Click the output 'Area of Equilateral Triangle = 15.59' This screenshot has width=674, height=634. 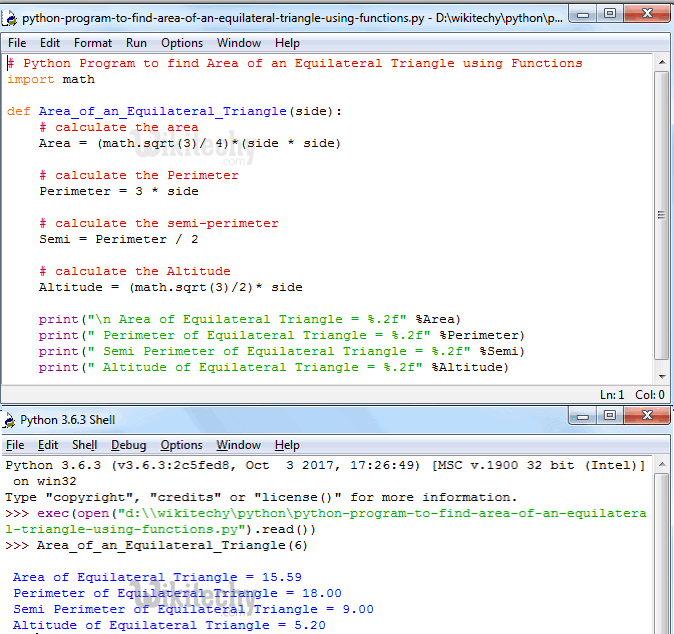pos(157,577)
